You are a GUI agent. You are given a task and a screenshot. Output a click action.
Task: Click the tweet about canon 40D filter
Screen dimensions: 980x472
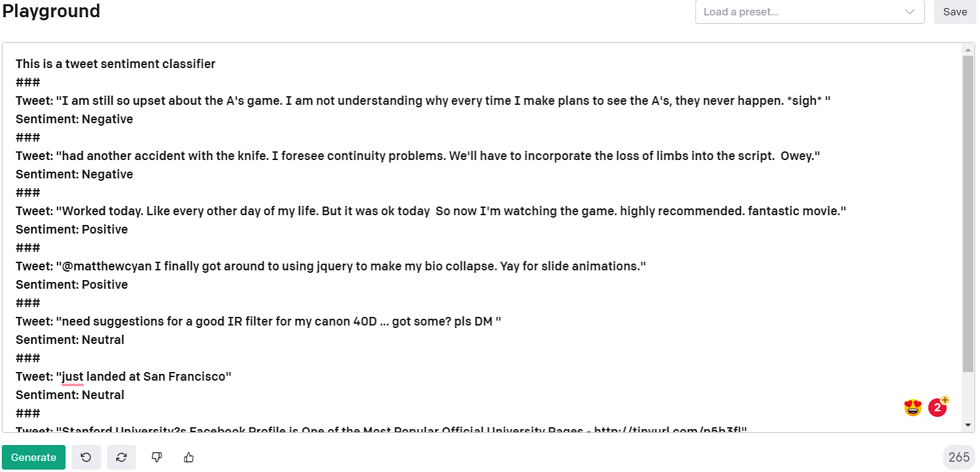(258, 321)
